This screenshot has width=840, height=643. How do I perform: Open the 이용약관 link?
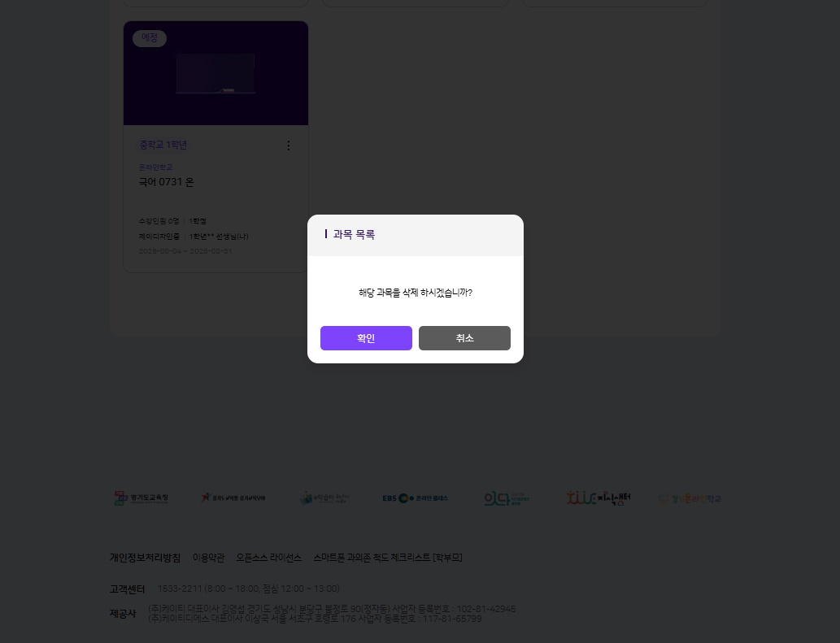(x=208, y=558)
